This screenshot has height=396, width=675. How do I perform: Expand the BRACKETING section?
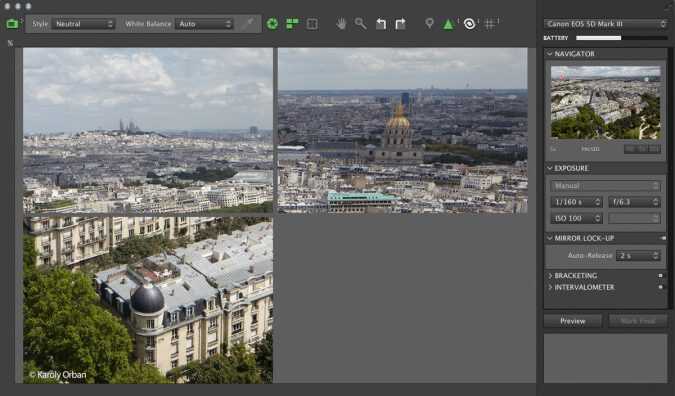tap(550, 275)
